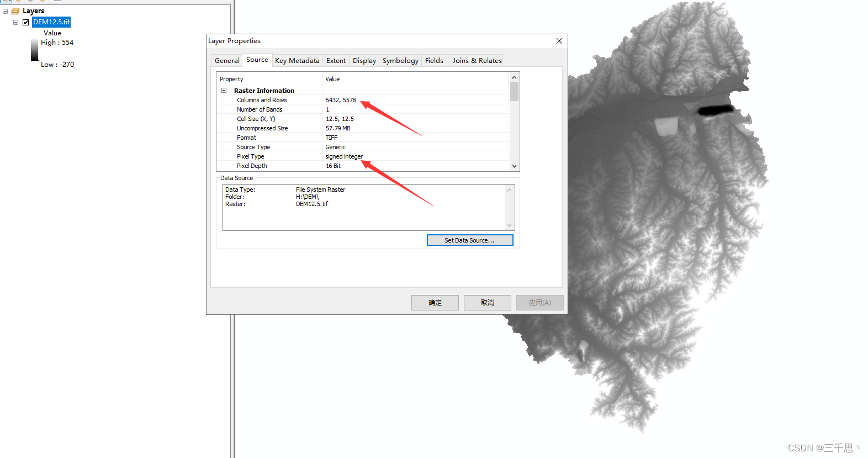Click the 'Value' column header

tap(416, 79)
